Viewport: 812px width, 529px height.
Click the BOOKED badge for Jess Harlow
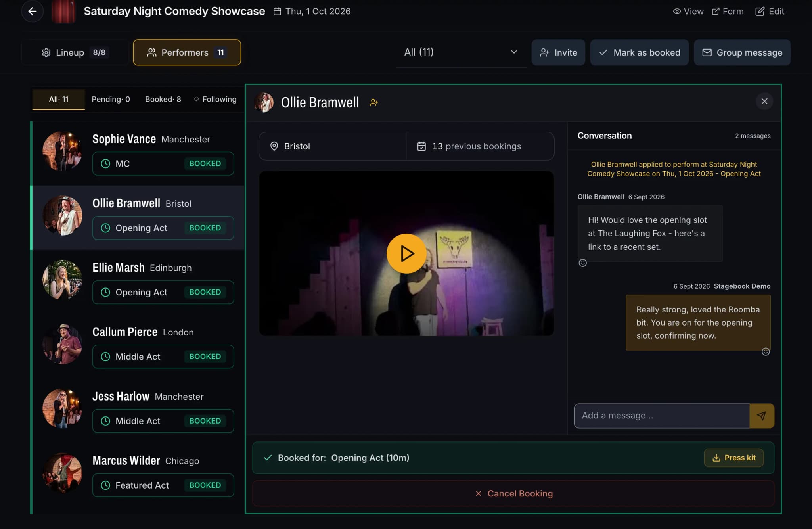[205, 421]
